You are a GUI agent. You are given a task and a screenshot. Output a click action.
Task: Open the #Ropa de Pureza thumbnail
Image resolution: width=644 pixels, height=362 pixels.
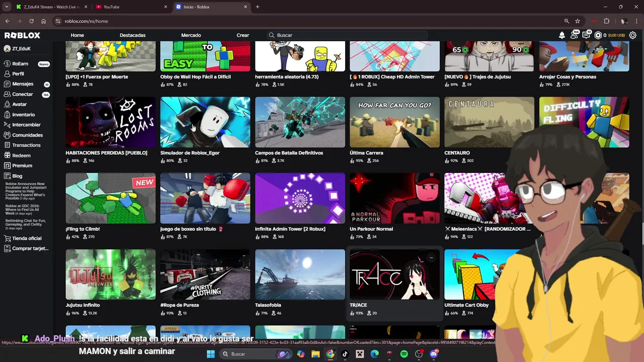[205, 275]
